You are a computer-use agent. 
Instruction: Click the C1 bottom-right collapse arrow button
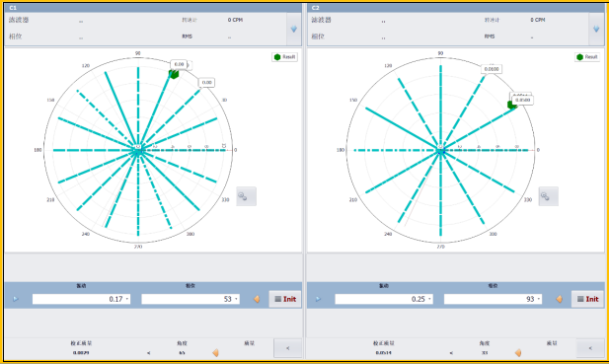click(288, 348)
